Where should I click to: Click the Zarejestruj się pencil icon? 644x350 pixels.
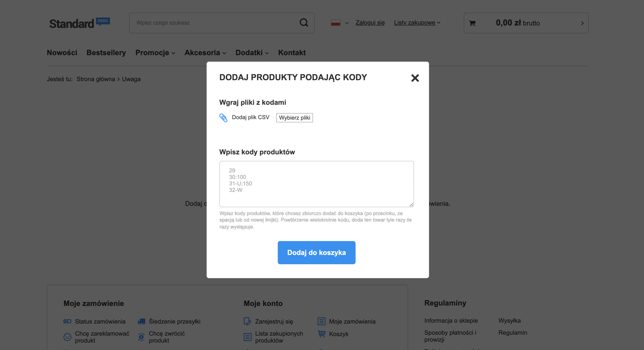(x=247, y=321)
